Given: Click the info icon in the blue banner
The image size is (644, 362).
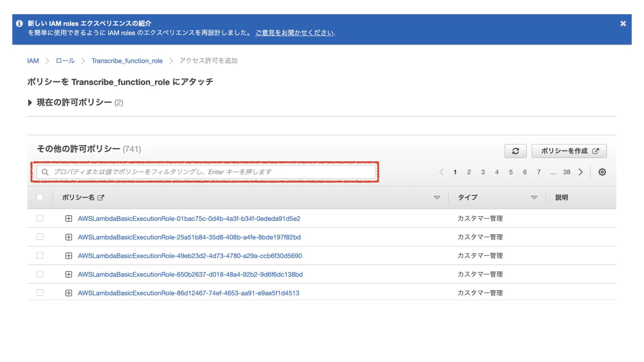Looking at the screenshot, I should (x=19, y=23).
